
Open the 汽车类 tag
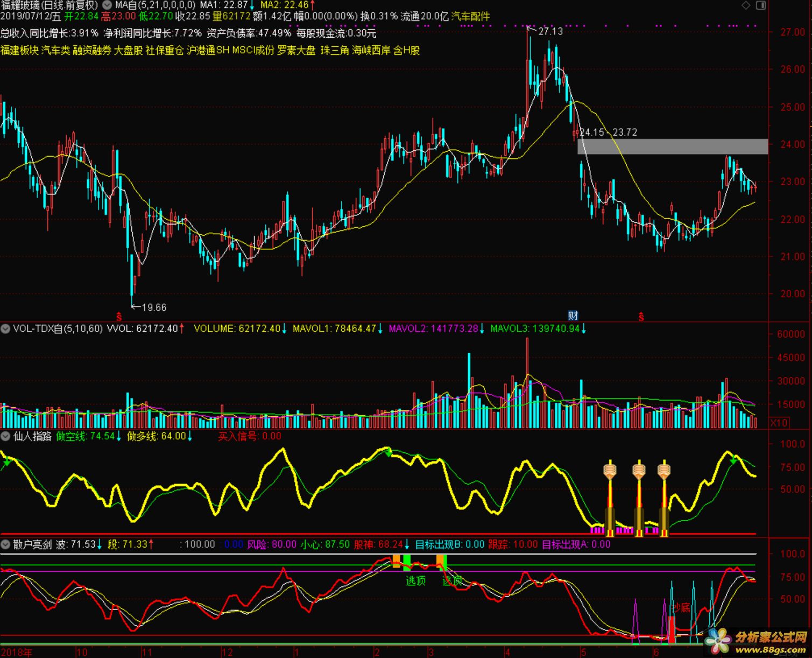pos(56,51)
